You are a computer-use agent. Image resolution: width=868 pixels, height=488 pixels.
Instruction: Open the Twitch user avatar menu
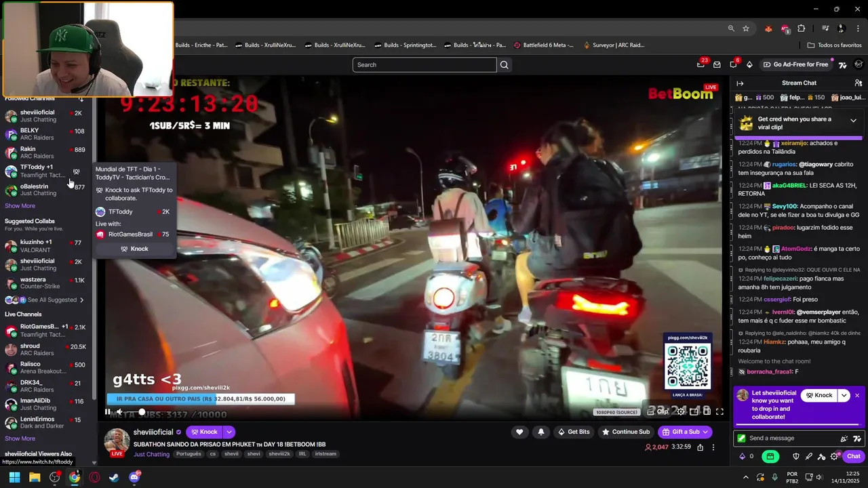coord(859,64)
